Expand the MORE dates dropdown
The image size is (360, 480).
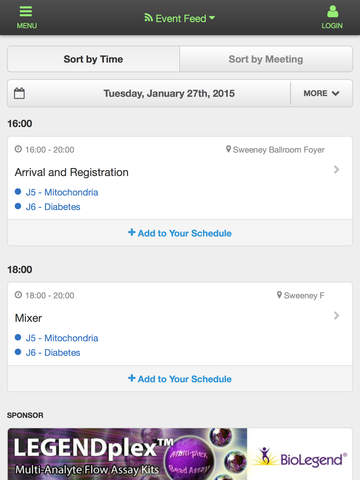tap(321, 93)
